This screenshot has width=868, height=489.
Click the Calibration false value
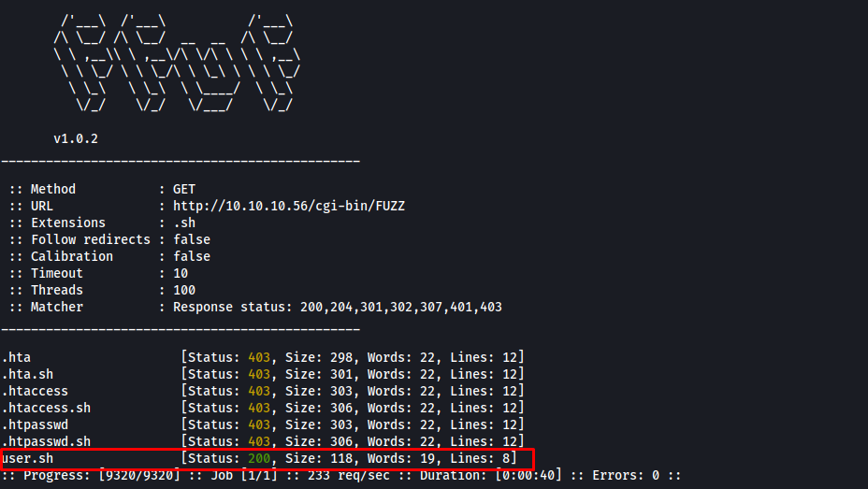coord(192,256)
